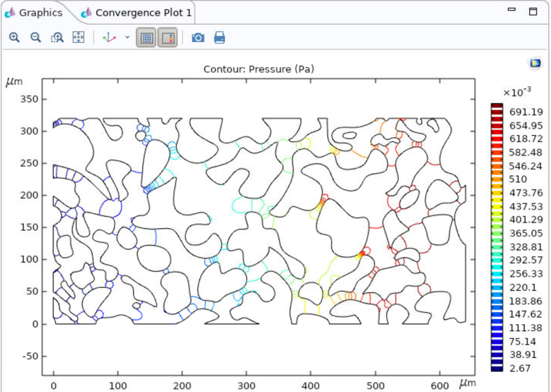This screenshot has width=551, height=392.
Task: Toggle the color legend display button
Action: click(168, 38)
